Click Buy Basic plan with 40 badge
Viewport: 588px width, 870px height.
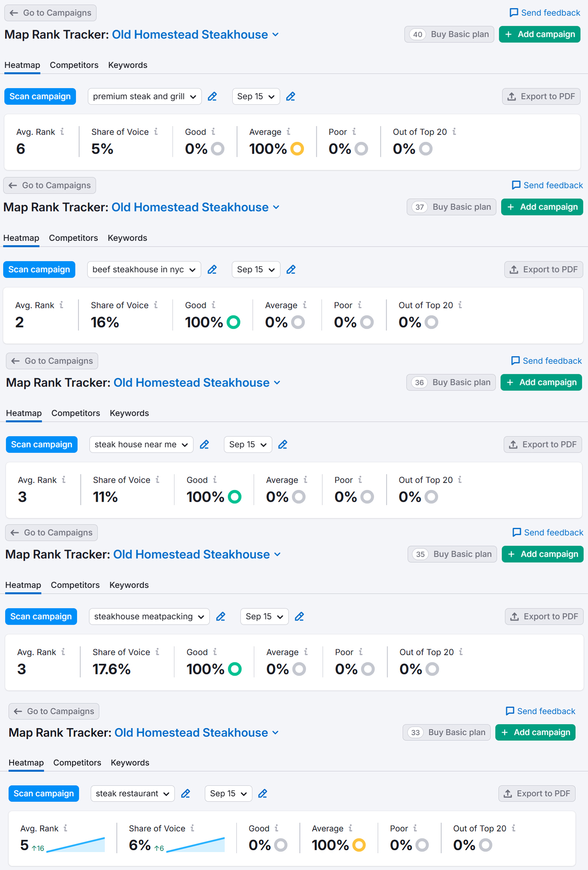click(x=449, y=34)
